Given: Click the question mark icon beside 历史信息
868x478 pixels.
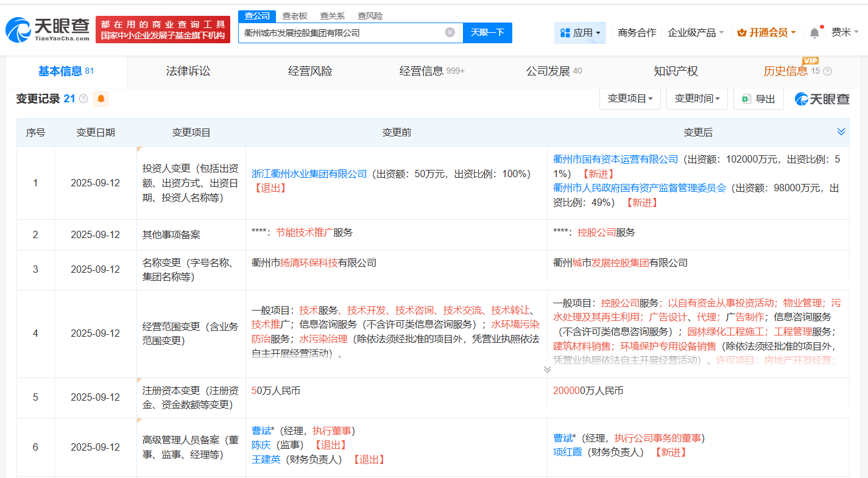Looking at the screenshot, I should point(827,71).
